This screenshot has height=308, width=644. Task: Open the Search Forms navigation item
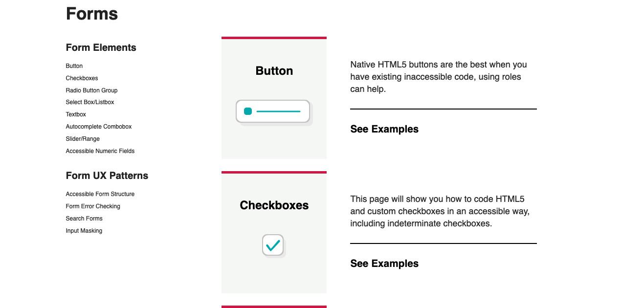(x=84, y=218)
